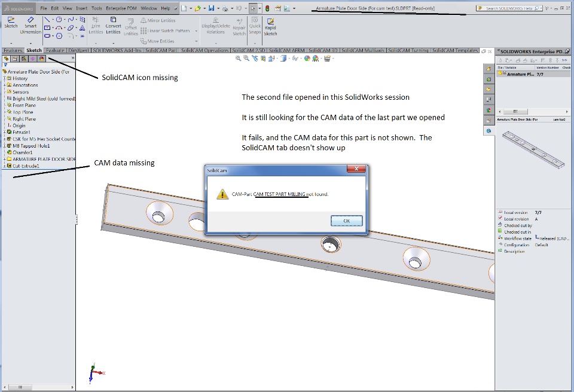The image size is (574, 392).
Task: Open the Insert menu
Action: [82, 8]
